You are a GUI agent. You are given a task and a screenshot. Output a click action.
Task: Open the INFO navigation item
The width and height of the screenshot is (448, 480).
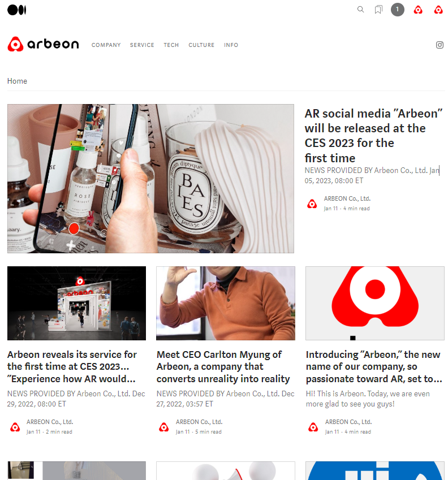tap(231, 45)
